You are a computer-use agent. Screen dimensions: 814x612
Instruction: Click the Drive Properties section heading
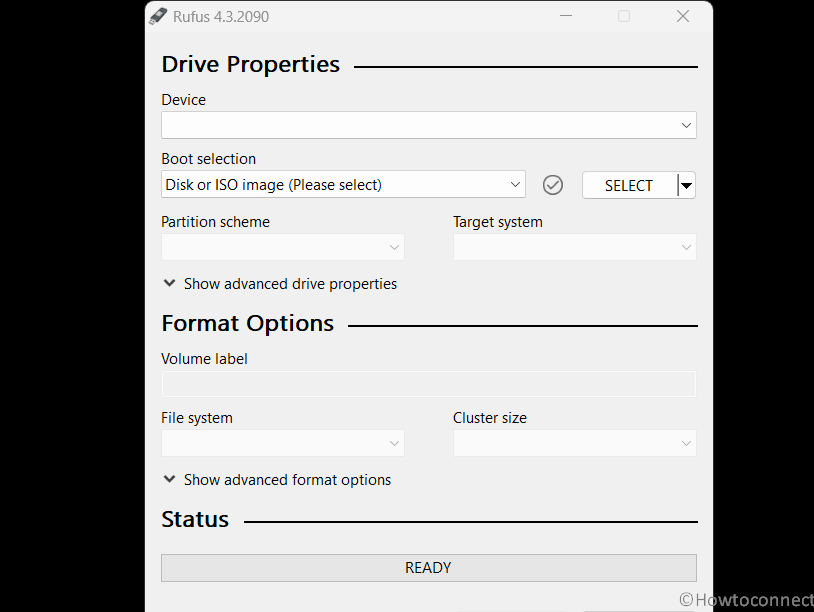click(251, 65)
